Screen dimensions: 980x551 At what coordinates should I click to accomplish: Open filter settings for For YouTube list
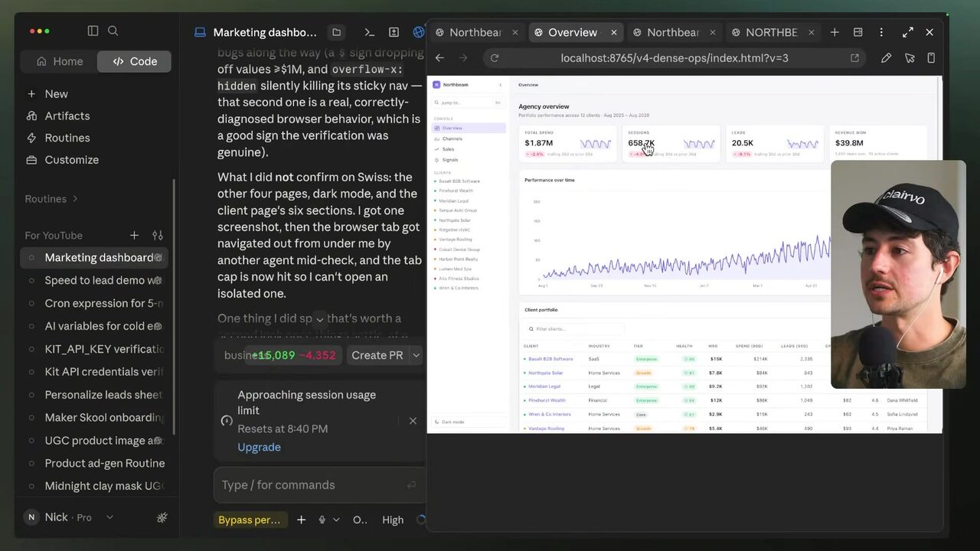pyautogui.click(x=158, y=236)
